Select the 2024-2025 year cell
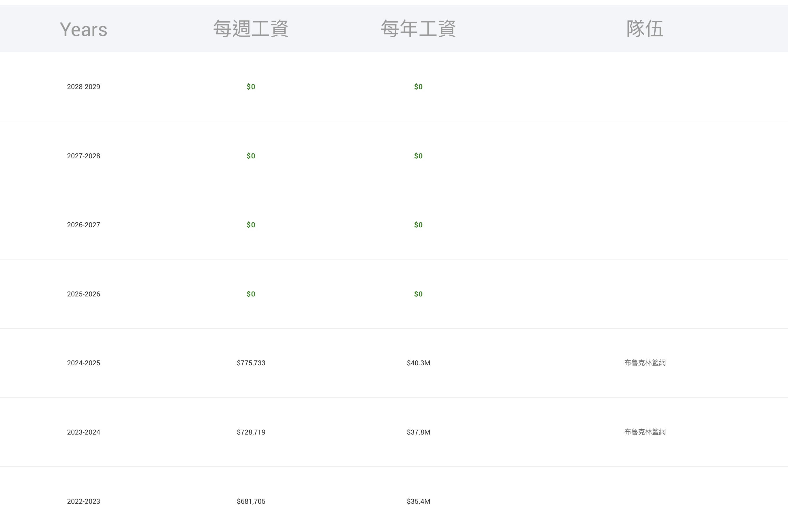The height and width of the screenshot is (532, 788). 83,363
